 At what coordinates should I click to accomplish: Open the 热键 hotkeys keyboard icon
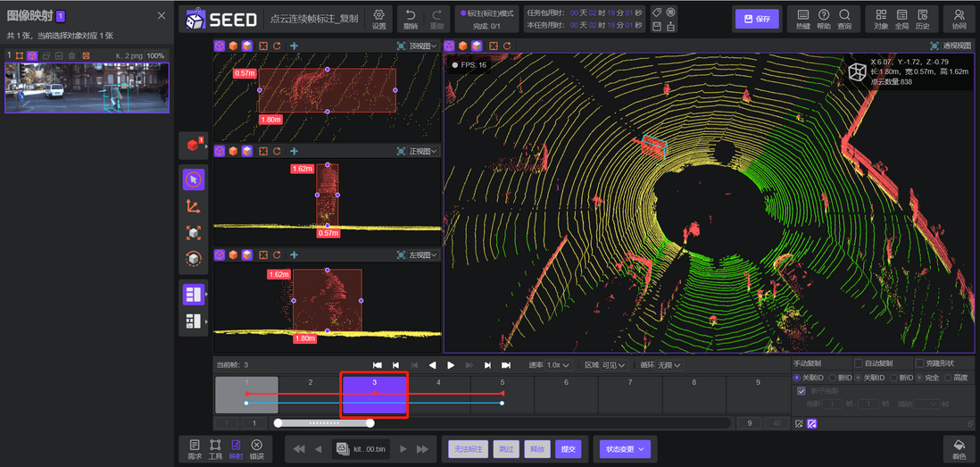pyautogui.click(x=802, y=19)
